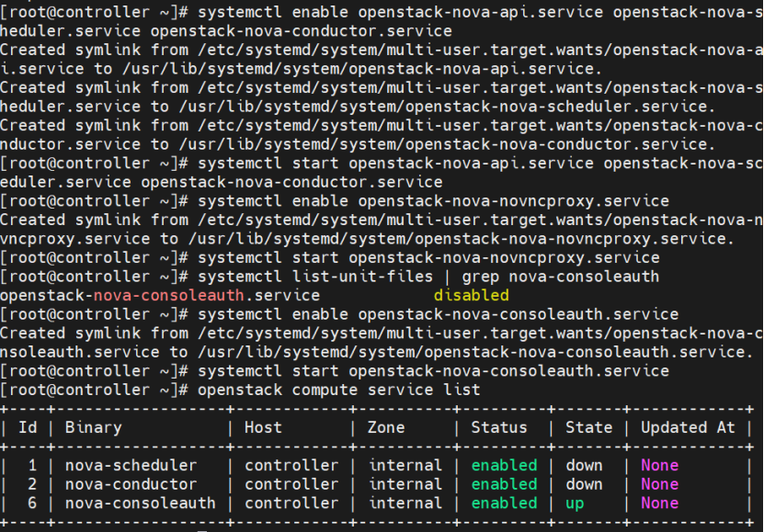Click the 'Updated At' column header
Screen dimensions: 764x532
click(688, 427)
